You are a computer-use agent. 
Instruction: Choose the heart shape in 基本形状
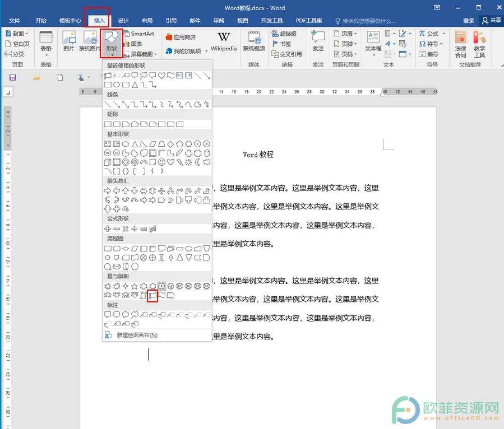tap(170, 162)
